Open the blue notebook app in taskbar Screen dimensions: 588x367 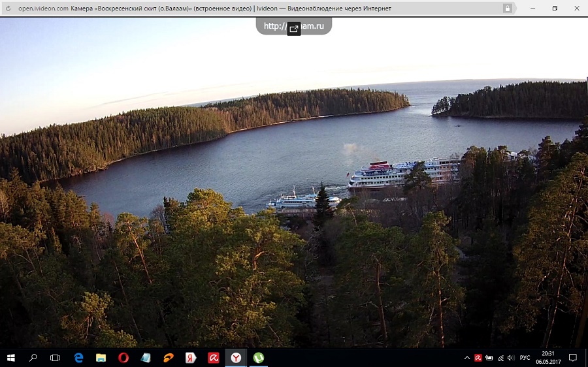pyautogui.click(x=146, y=358)
